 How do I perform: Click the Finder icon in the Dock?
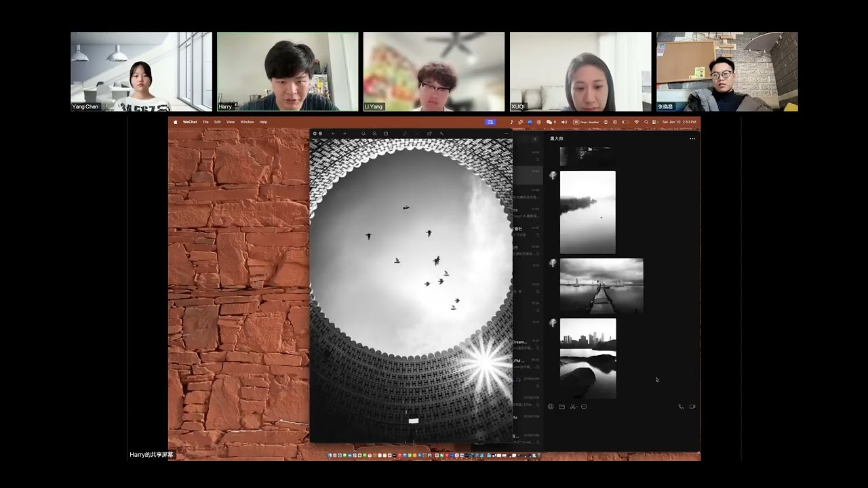330,455
